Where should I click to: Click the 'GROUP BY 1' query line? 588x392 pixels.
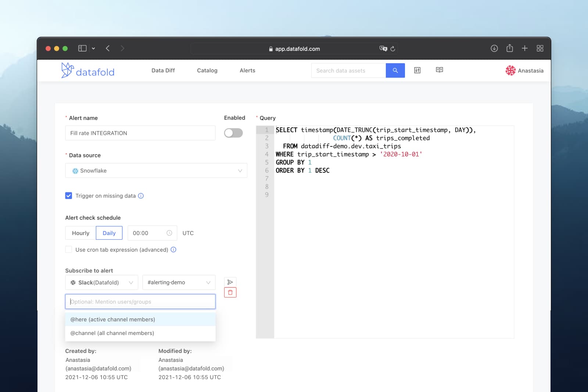[294, 162]
